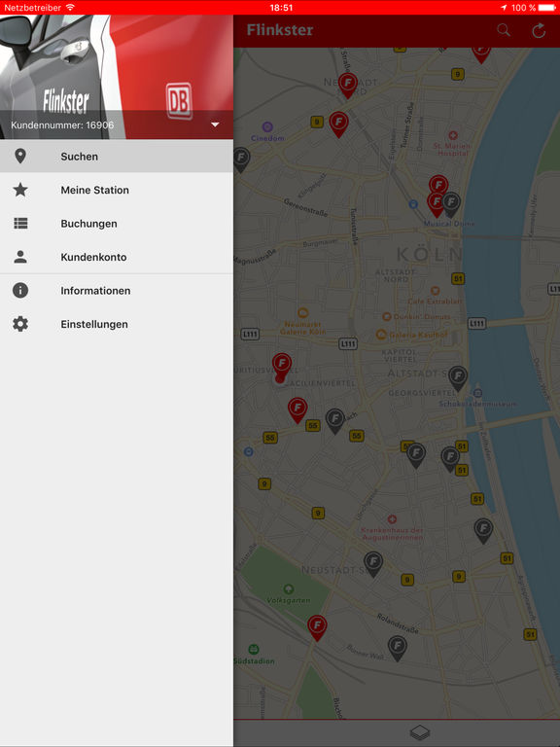
Task: Open the Kundenkonto menu item
Action: pyautogui.click(x=117, y=257)
